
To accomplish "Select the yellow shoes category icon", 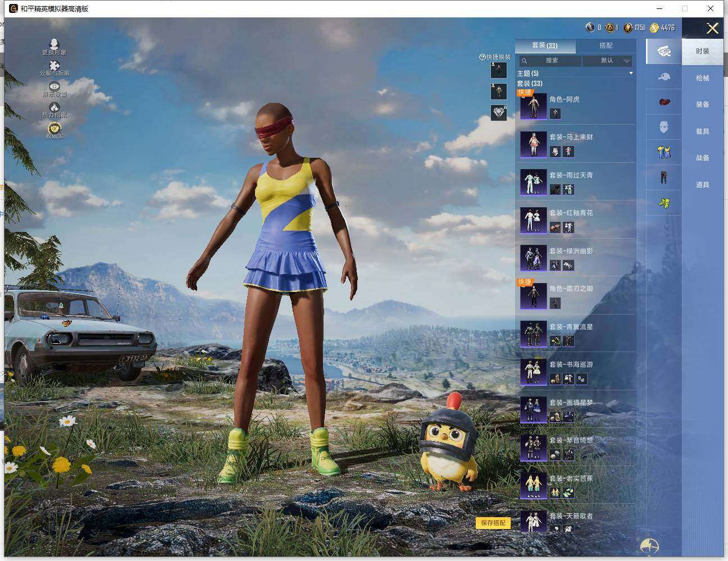I will (663, 203).
